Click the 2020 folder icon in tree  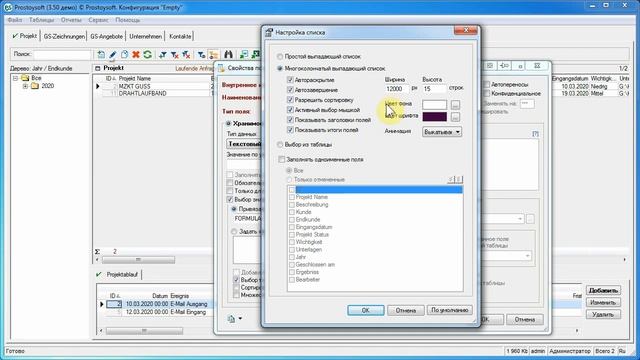click(35, 86)
